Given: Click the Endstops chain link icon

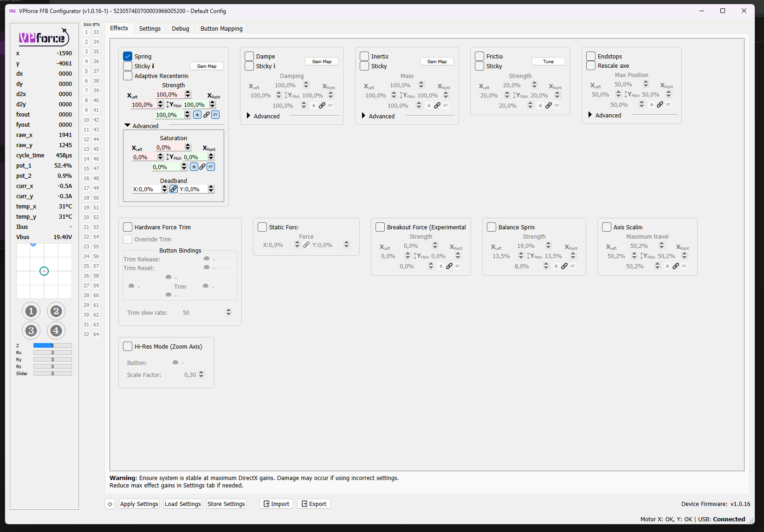Looking at the screenshot, I should [660, 104].
